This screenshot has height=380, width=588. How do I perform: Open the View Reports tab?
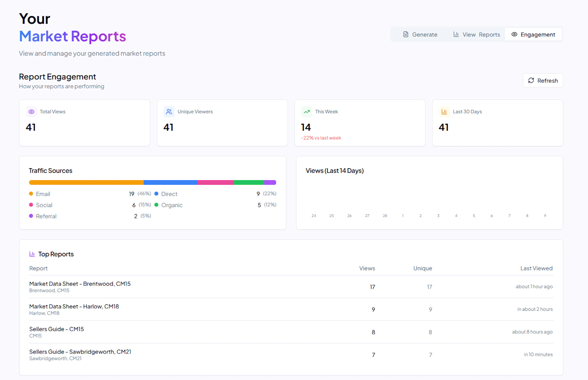click(x=477, y=35)
